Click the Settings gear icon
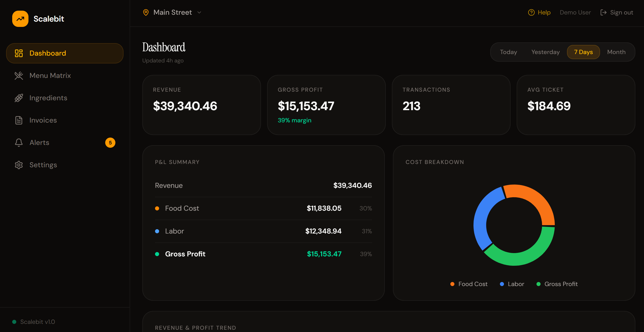Image resolution: width=644 pixels, height=332 pixels. point(19,165)
